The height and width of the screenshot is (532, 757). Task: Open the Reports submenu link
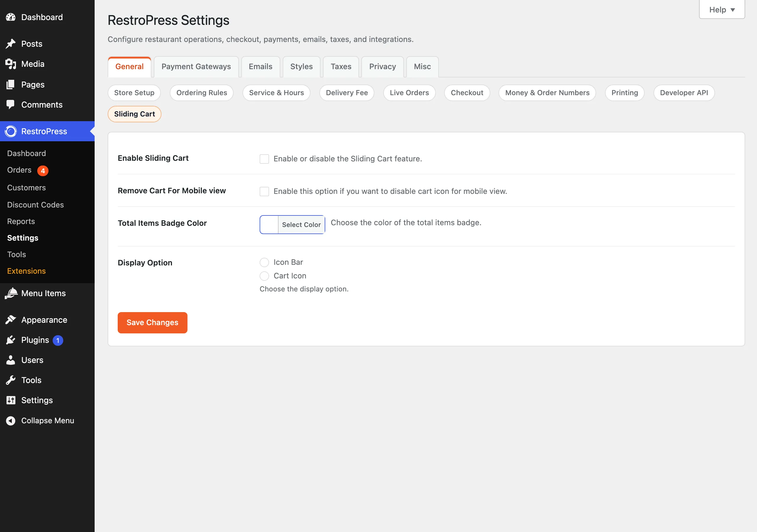click(21, 221)
